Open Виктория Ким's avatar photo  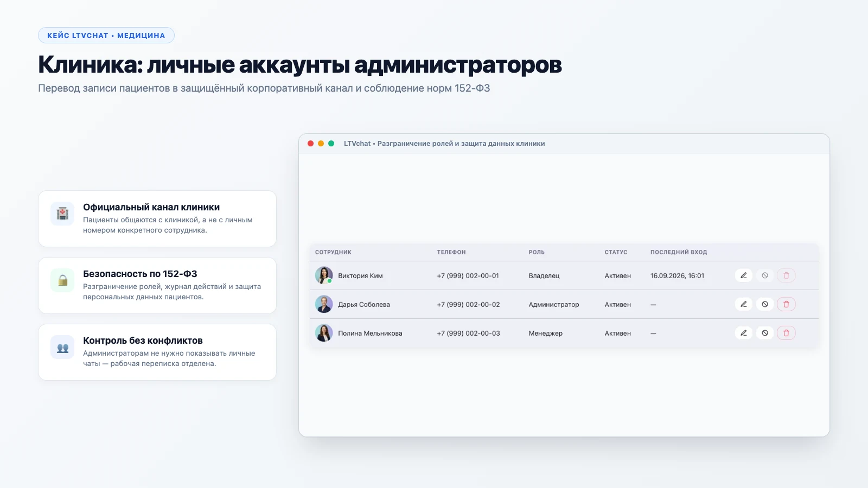(324, 275)
